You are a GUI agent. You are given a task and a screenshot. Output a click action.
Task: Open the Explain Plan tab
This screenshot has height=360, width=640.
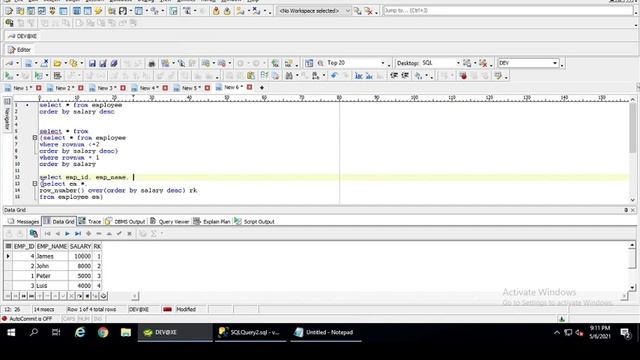(212, 222)
